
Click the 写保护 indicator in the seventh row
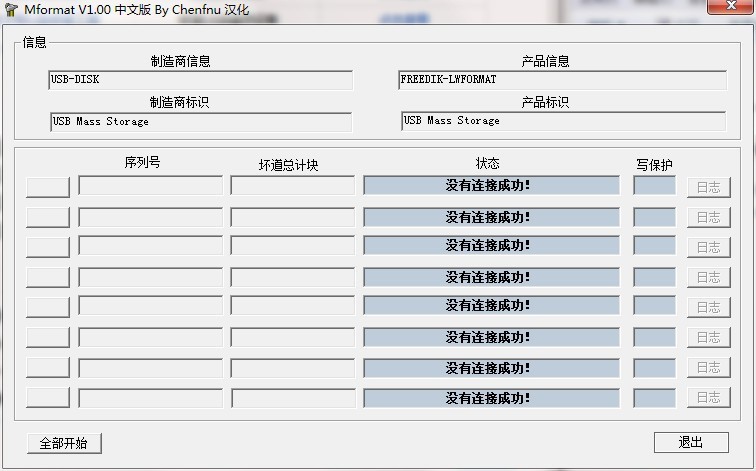[x=654, y=368]
